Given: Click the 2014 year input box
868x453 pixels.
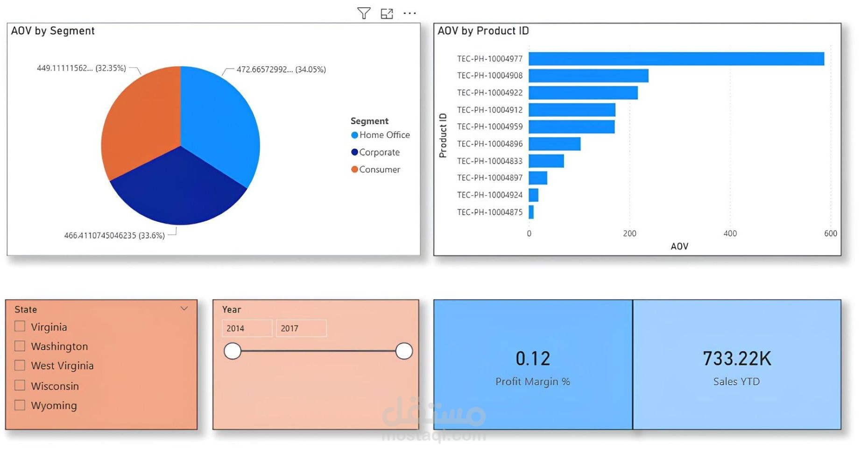Looking at the screenshot, I should coord(247,328).
